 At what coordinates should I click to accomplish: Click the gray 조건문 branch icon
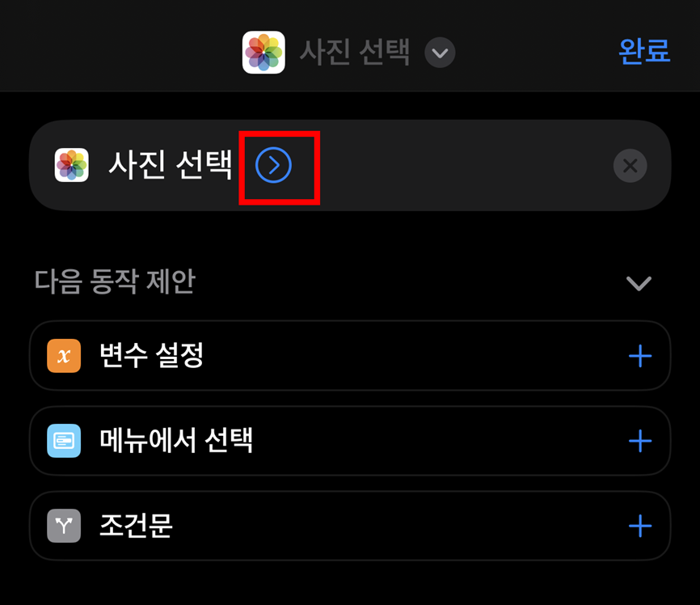(x=64, y=526)
